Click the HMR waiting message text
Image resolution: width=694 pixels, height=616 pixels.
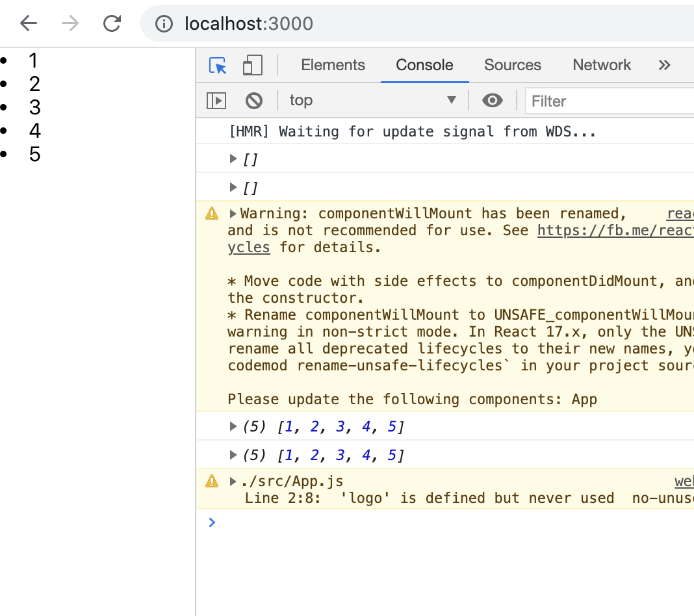pyautogui.click(x=413, y=131)
